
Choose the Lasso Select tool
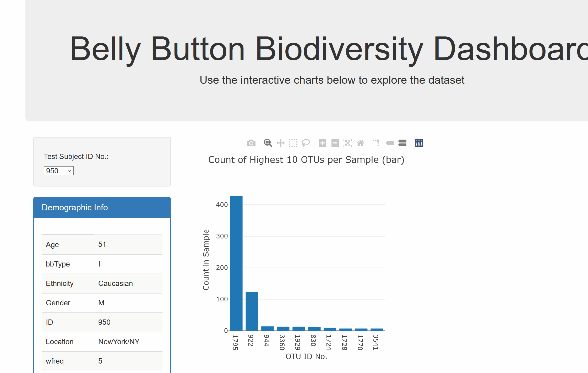pyautogui.click(x=306, y=143)
